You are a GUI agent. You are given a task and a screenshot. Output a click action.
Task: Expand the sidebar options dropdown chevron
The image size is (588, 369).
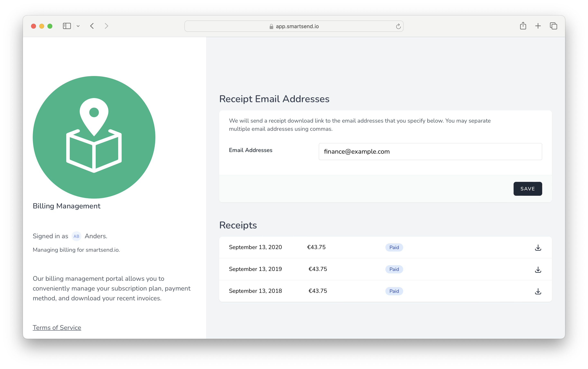click(x=78, y=26)
